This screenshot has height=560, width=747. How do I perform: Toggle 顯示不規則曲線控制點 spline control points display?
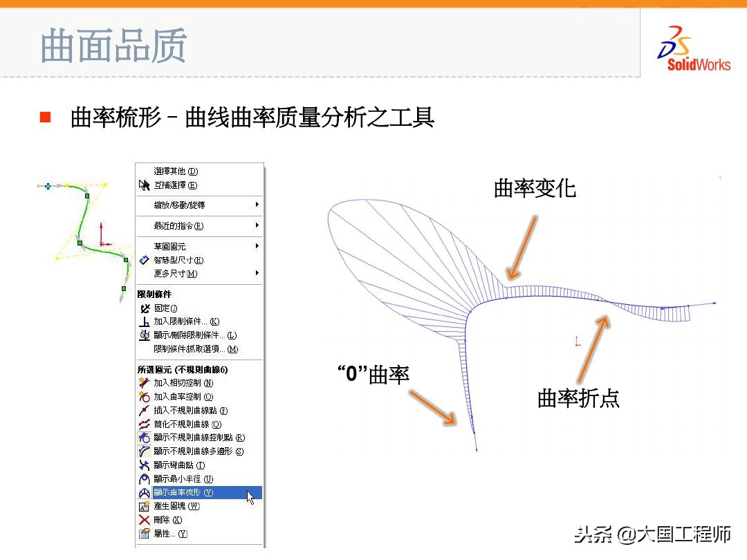point(142,438)
